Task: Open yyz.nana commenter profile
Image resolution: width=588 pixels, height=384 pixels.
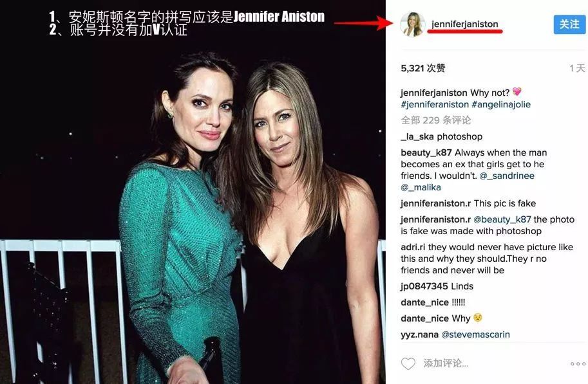Action: point(420,334)
